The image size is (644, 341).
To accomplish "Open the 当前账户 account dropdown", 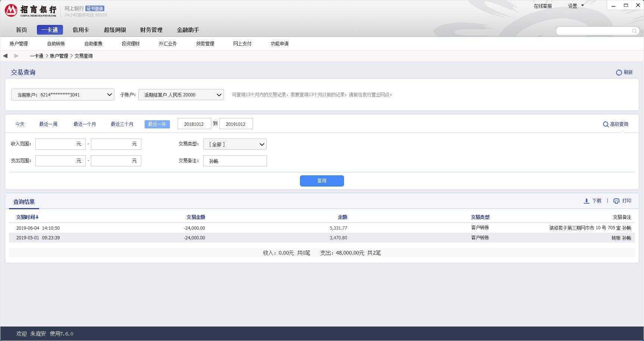I will point(63,95).
